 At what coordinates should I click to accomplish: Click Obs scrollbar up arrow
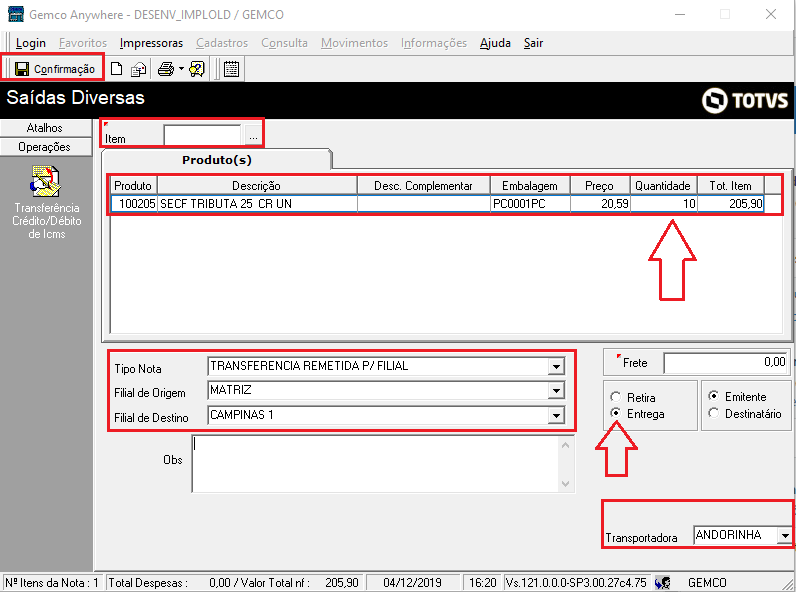(566, 445)
